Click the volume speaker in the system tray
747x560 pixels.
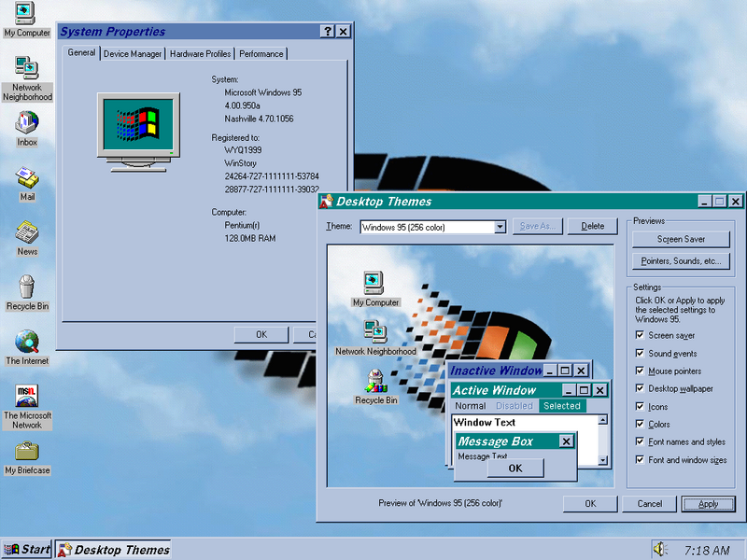click(663, 549)
